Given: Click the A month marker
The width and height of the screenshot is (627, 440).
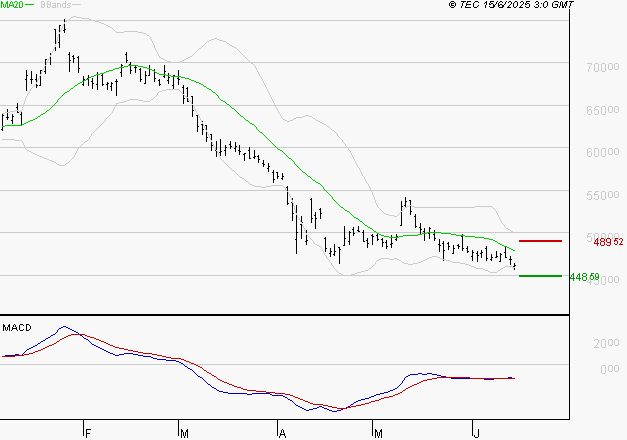Looking at the screenshot, I should [282, 433].
